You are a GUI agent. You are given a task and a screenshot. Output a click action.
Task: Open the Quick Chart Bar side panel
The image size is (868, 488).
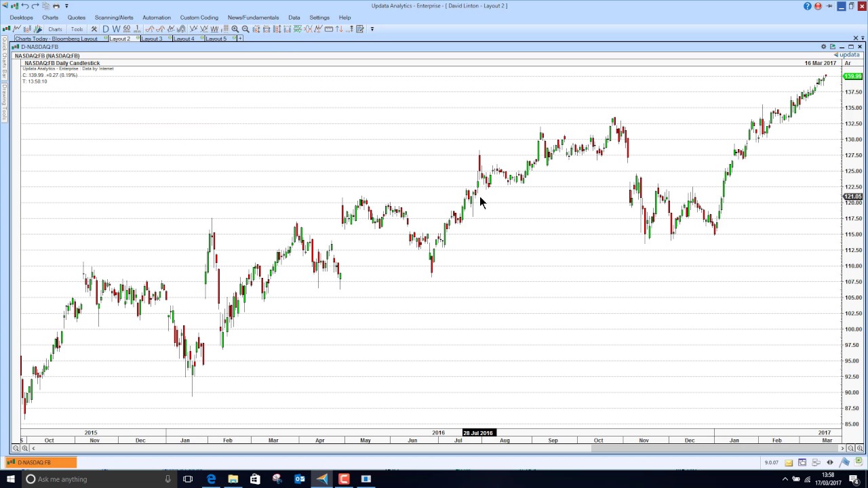pyautogui.click(x=3, y=58)
